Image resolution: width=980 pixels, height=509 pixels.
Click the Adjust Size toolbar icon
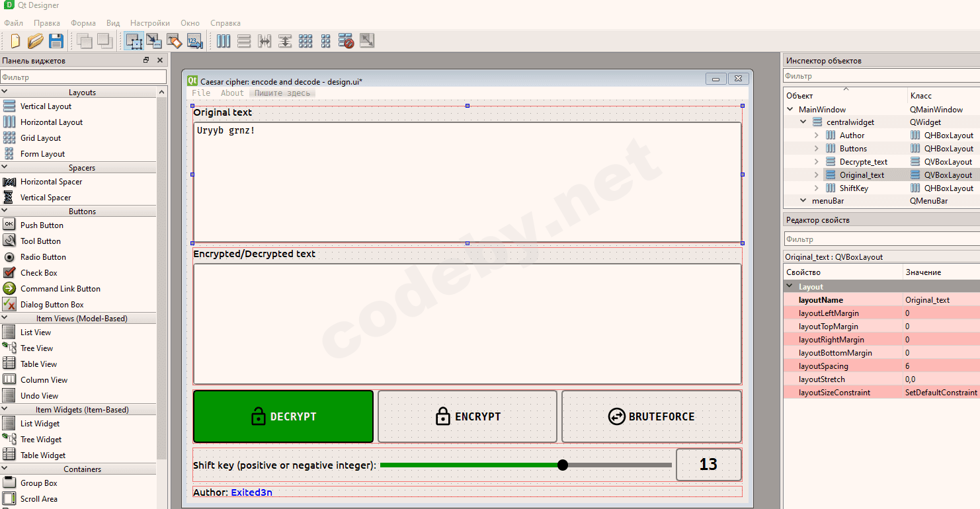pos(366,41)
